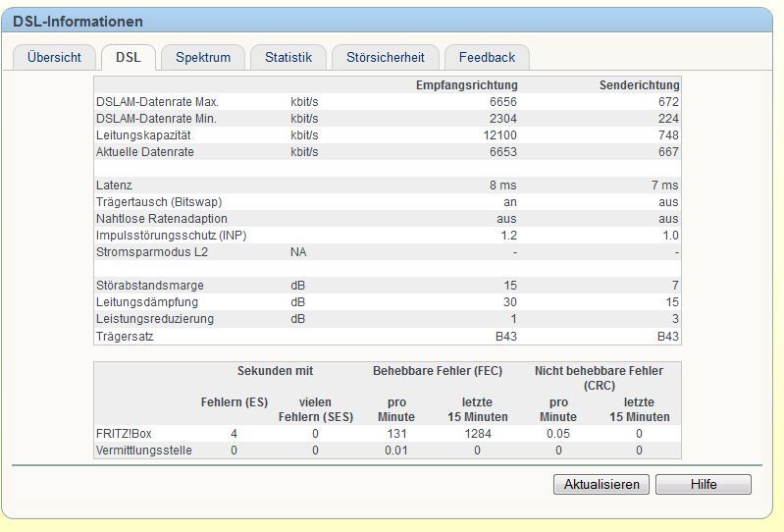
Task: Click the Störabstandsmarge label
Action: tap(150, 286)
